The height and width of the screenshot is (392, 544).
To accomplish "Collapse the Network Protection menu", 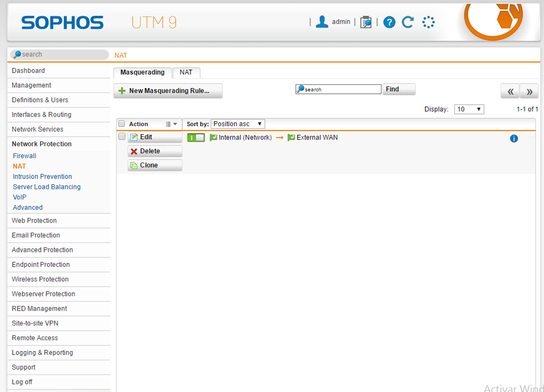I will 59,144.
